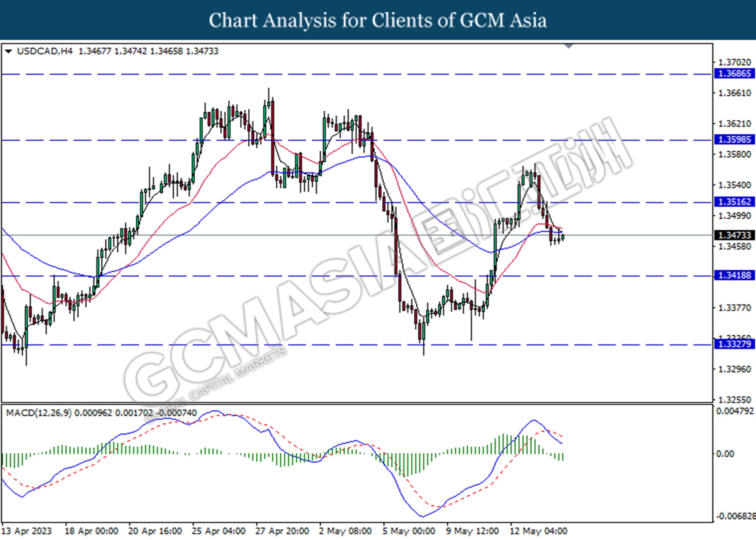This screenshot has height=540, width=756.
Task: Select the 1.35985 price level label
Action: click(734, 140)
